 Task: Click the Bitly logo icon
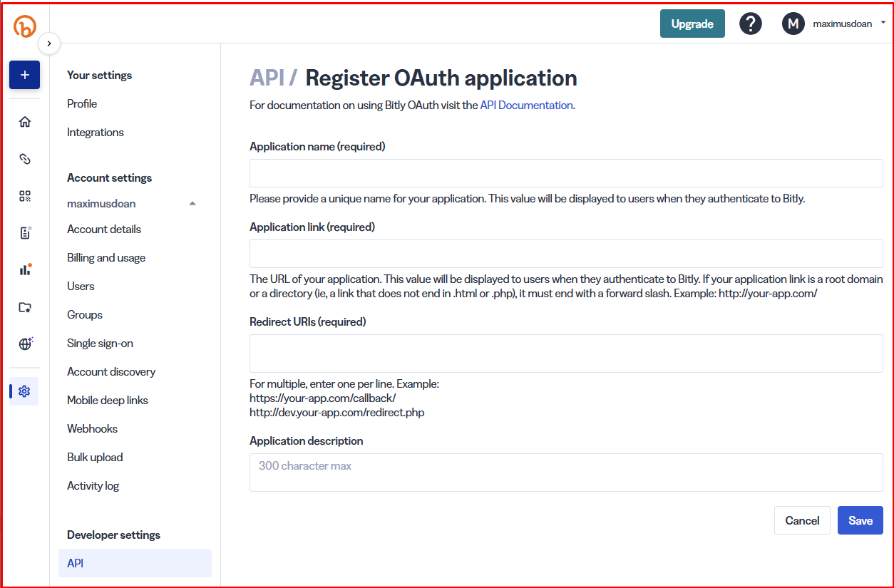click(25, 26)
